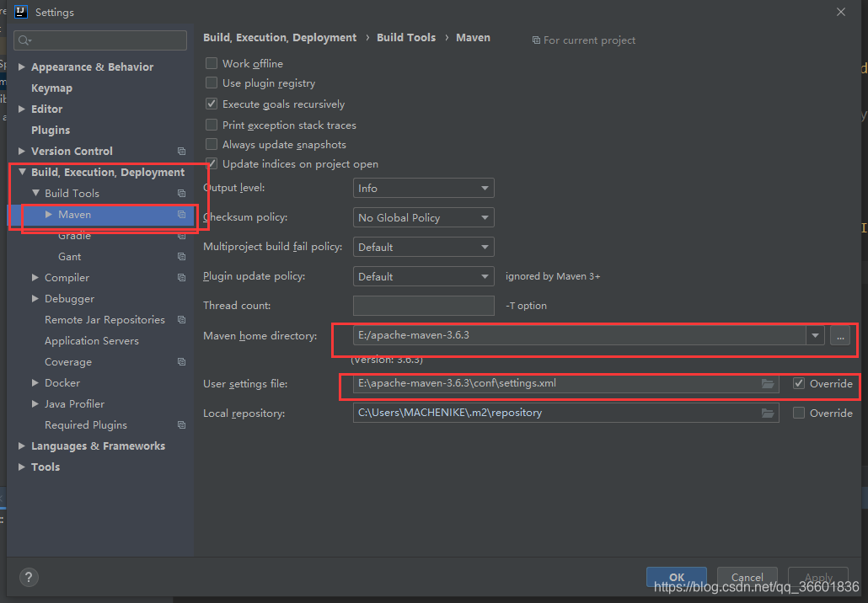Screen dimensions: 868x603
Task: Expand the Docker node
Action: [x=35, y=382]
